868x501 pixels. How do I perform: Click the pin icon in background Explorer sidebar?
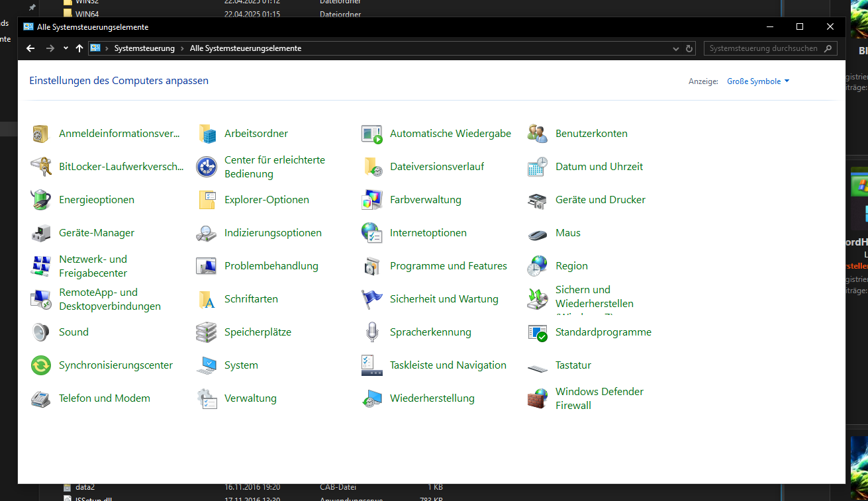32,8
